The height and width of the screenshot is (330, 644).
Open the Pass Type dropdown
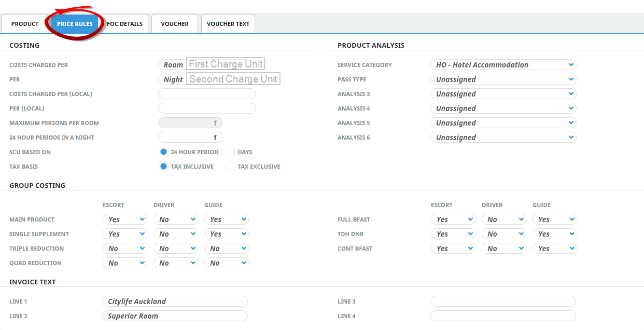pyautogui.click(x=502, y=79)
